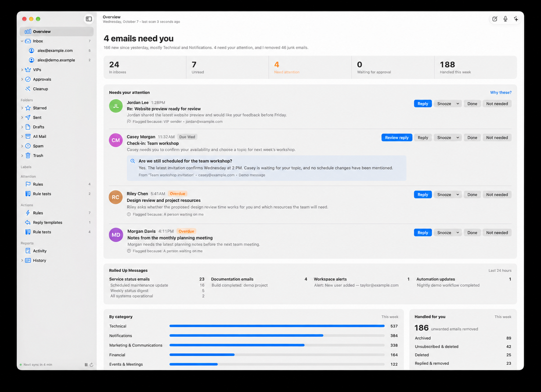Click the Due Wed badge
The height and width of the screenshot is (392, 541).
pos(187,137)
